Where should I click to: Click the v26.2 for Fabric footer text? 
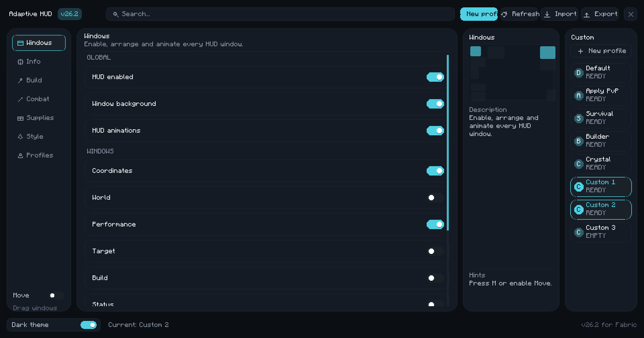pos(609,325)
